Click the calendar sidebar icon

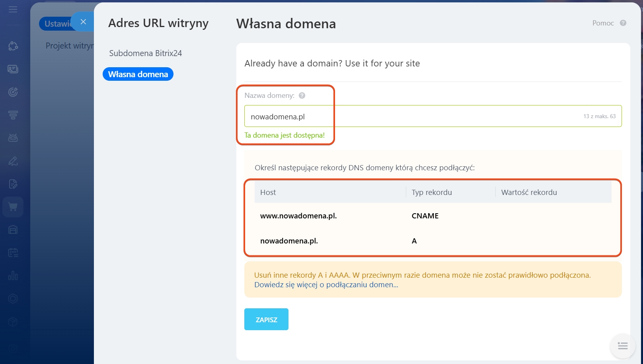pos(13,253)
